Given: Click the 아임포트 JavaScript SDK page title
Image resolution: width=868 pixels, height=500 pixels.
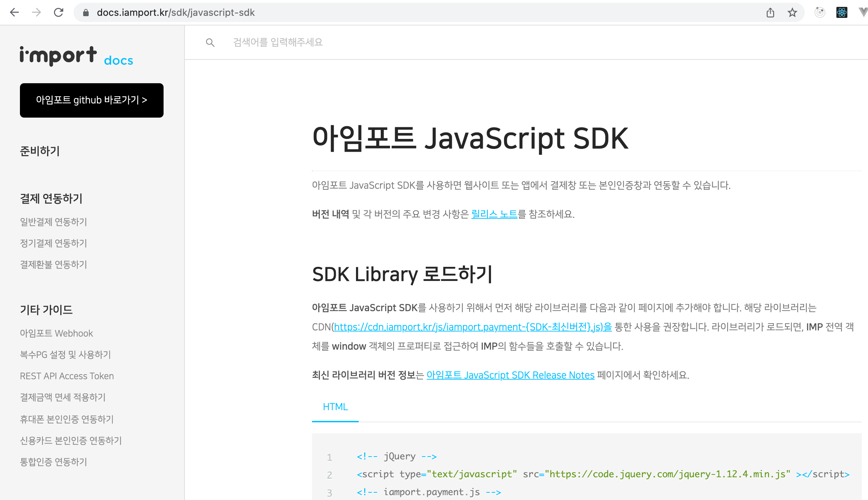Looking at the screenshot, I should [x=470, y=138].
